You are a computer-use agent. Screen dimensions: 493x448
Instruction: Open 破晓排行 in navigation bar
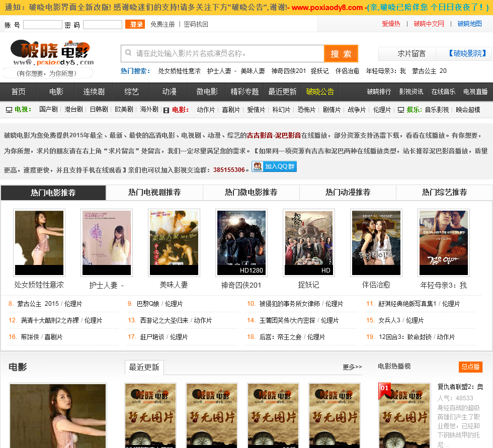[379, 92]
